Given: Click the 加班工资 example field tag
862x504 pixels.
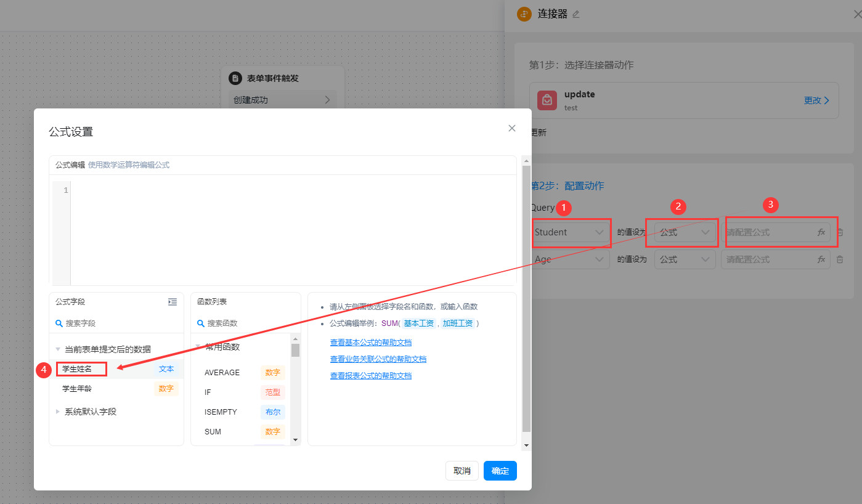Looking at the screenshot, I should pos(458,323).
